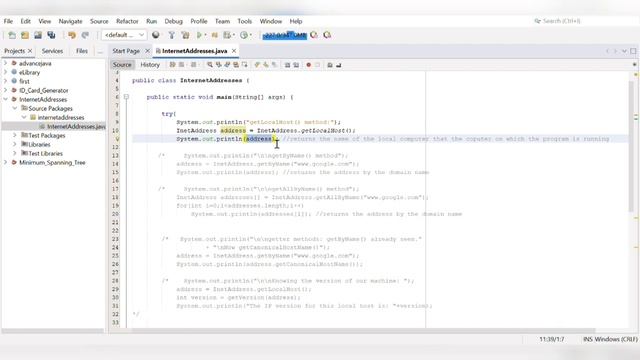Click the last icon right of the memory bar

pyautogui.click(x=327, y=35)
